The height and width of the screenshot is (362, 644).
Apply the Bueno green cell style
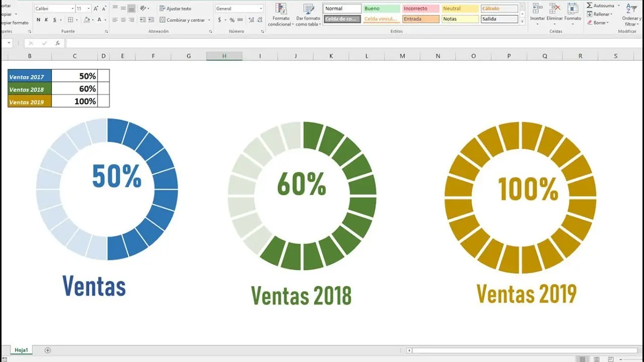pos(381,9)
